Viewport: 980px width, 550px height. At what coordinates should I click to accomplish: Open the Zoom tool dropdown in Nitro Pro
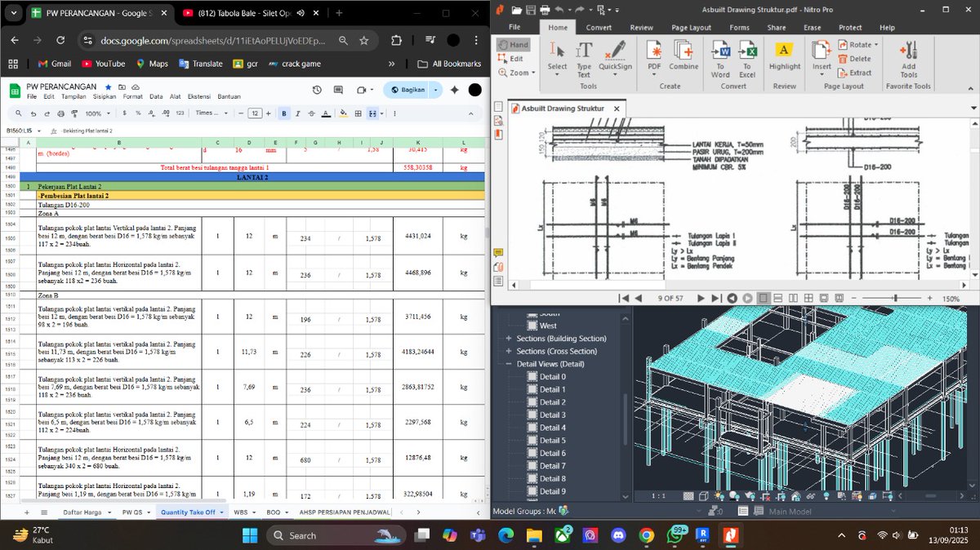coord(514,73)
